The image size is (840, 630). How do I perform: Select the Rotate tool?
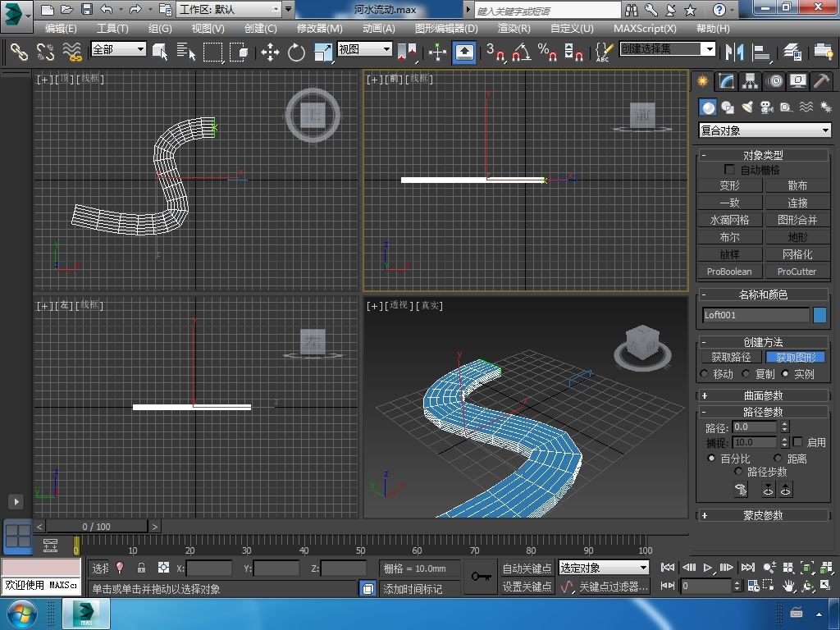click(296, 52)
